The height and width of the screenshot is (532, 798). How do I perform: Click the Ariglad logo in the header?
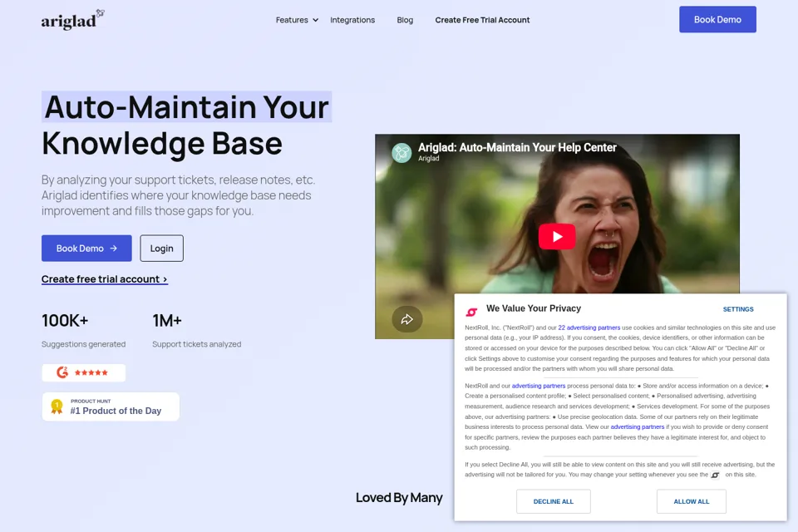[x=73, y=20]
